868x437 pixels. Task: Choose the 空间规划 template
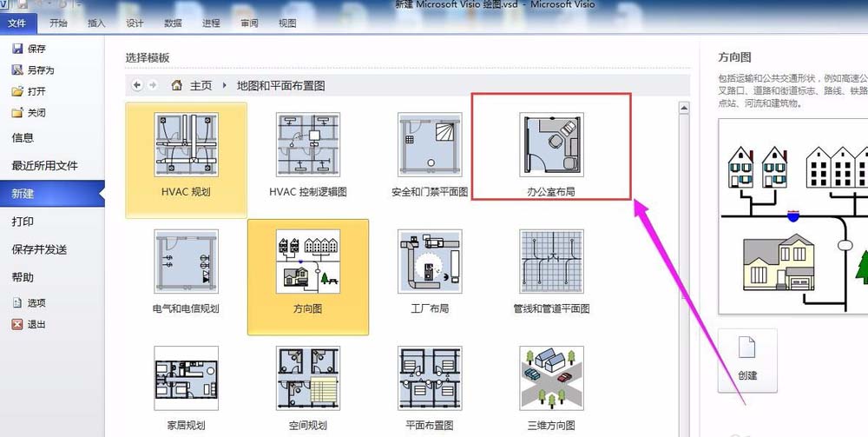[308, 389]
